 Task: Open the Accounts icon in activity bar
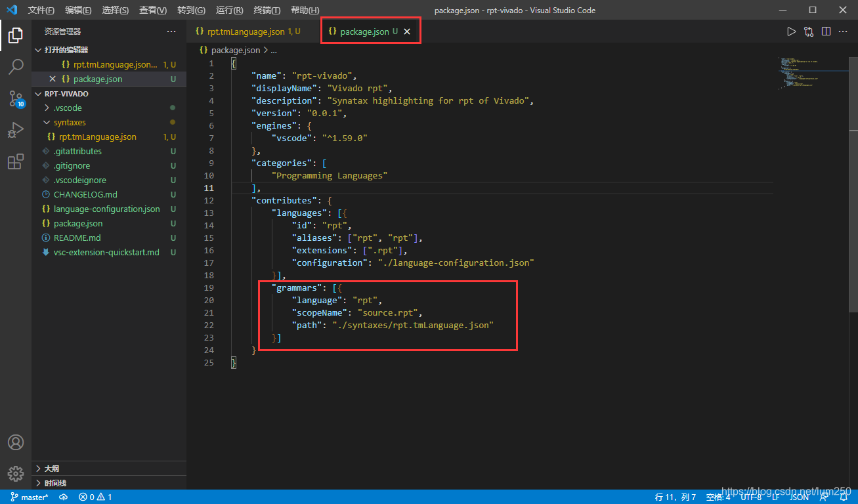pyautogui.click(x=16, y=442)
